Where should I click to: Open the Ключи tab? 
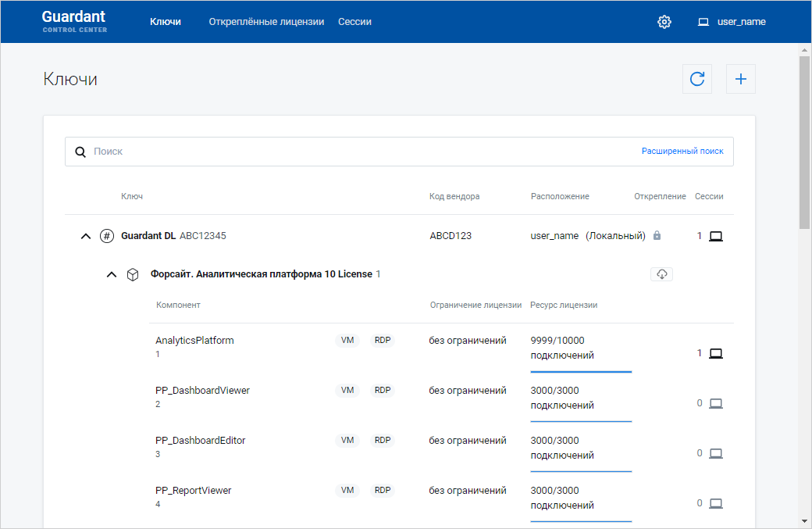coord(166,22)
